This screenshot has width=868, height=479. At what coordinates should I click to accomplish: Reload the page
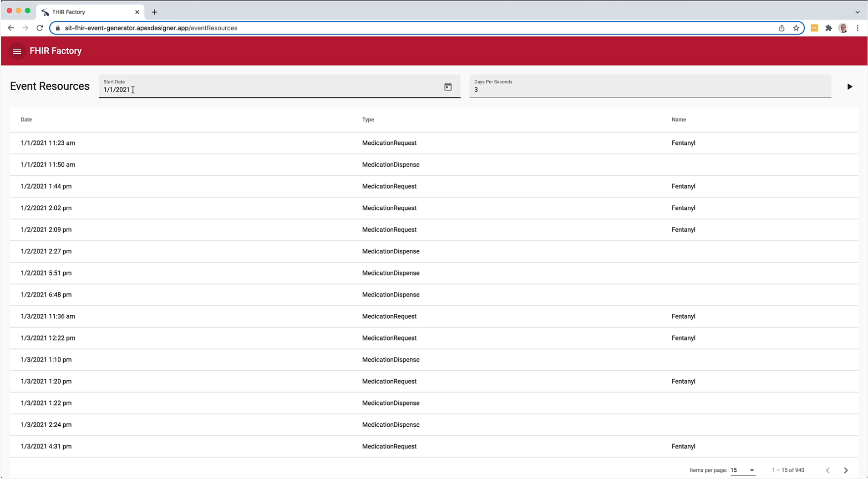(40, 28)
